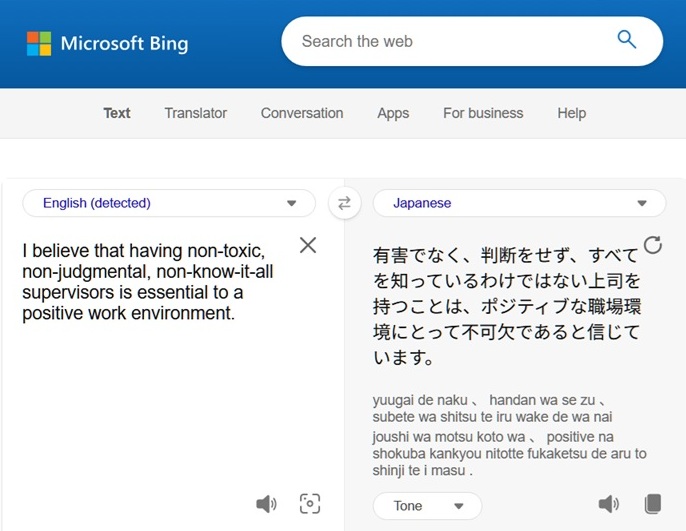Expand the Tone dropdown
686x531 pixels.
[427, 506]
